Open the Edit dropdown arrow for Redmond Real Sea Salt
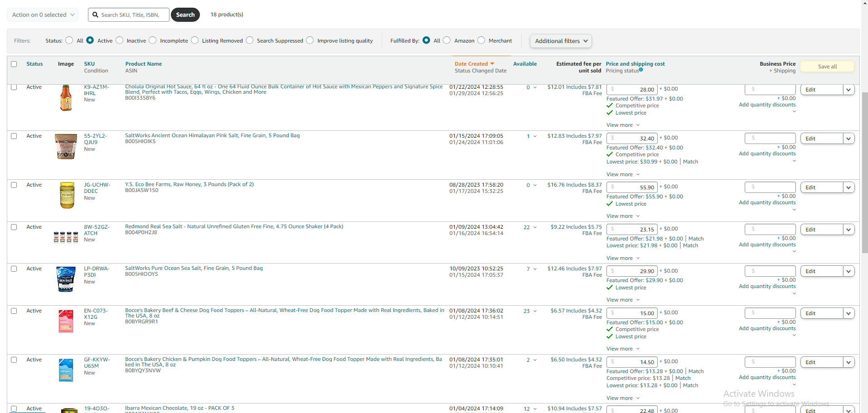 click(x=849, y=230)
